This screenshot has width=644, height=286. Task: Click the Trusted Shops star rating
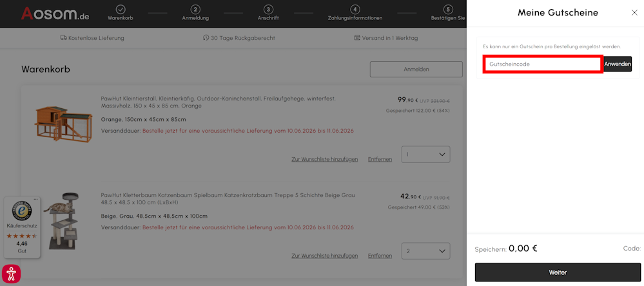click(x=22, y=236)
